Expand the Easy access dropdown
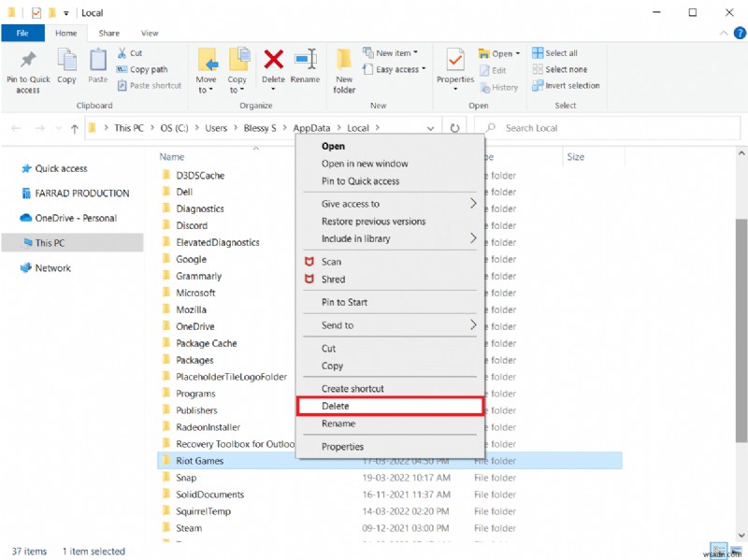 [x=396, y=69]
